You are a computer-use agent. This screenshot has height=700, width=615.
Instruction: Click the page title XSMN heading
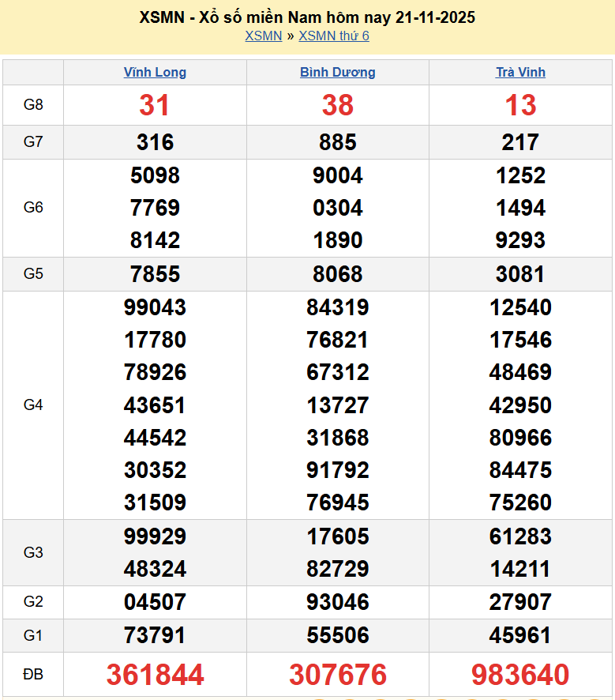(307, 17)
